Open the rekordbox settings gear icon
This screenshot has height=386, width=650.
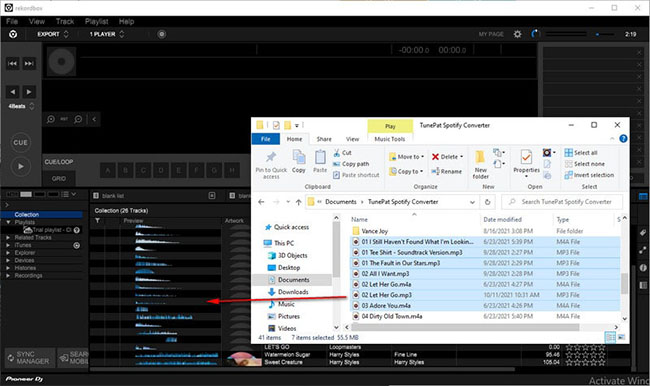[517, 34]
